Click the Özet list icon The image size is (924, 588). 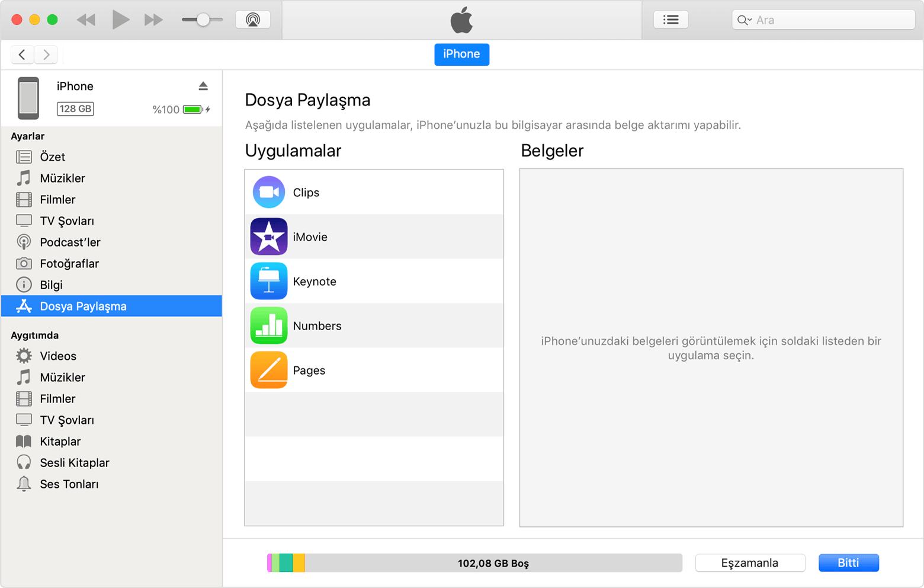(24, 156)
